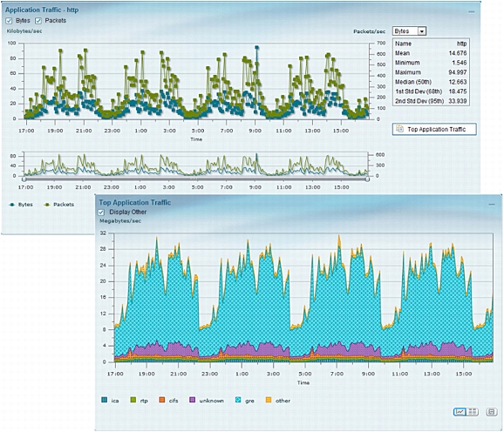Uncheck the Bytes checkbox
Viewport: 504px width, 432px height.
(9, 21)
